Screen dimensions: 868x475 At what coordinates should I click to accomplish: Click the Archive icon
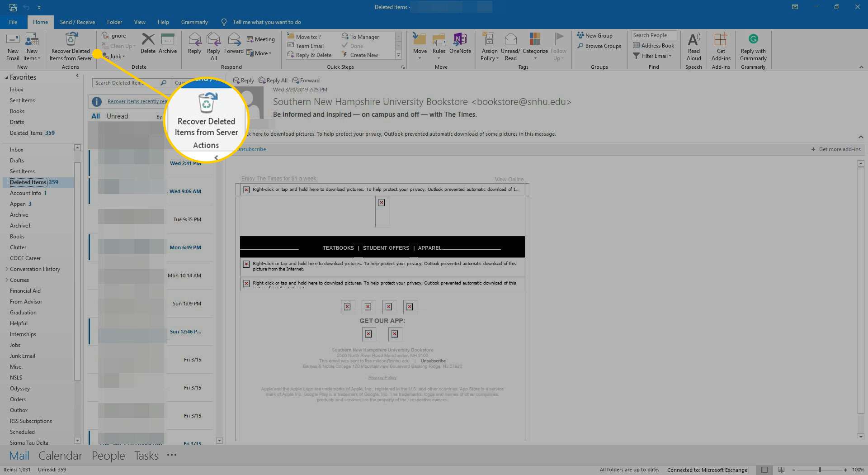pos(168,43)
